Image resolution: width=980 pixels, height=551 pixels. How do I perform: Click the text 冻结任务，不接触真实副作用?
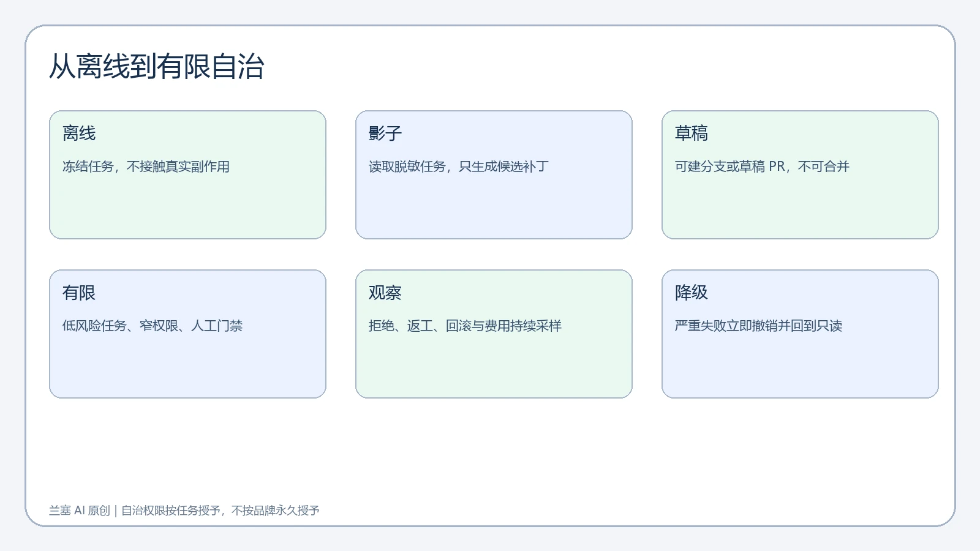click(146, 167)
